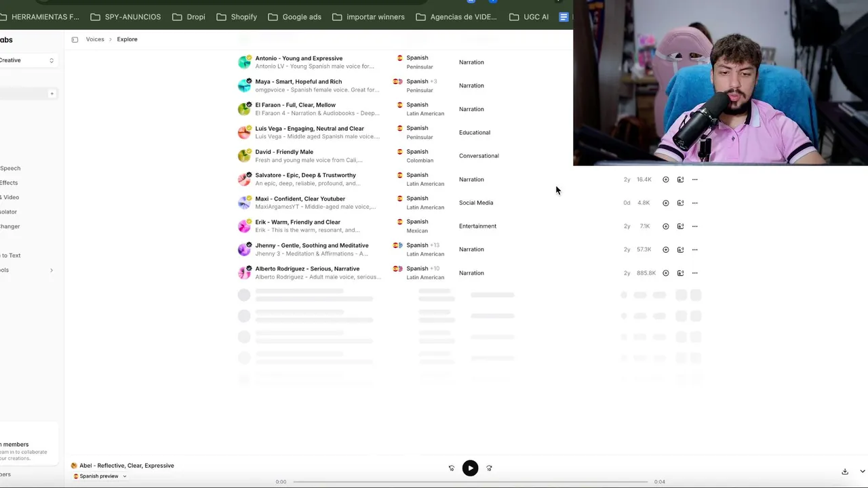The width and height of the screenshot is (868, 488).
Task: Find voices similar to Erik via its icon
Action: (680, 226)
